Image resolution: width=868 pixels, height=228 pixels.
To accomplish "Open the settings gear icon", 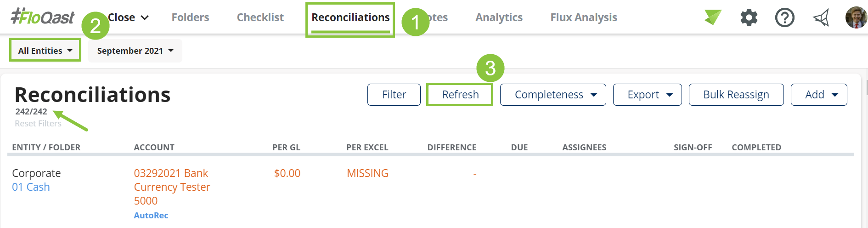I will [x=749, y=18].
